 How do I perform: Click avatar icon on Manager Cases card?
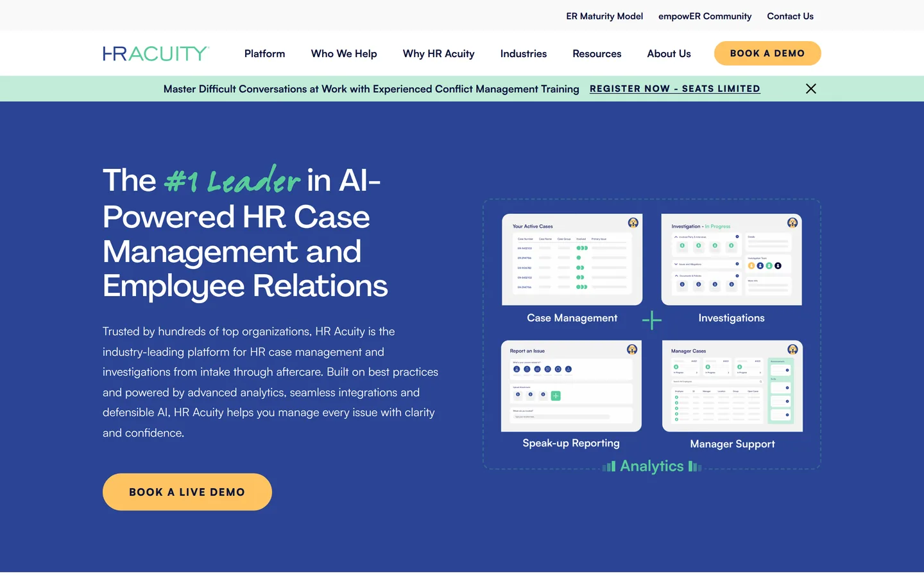click(x=792, y=349)
